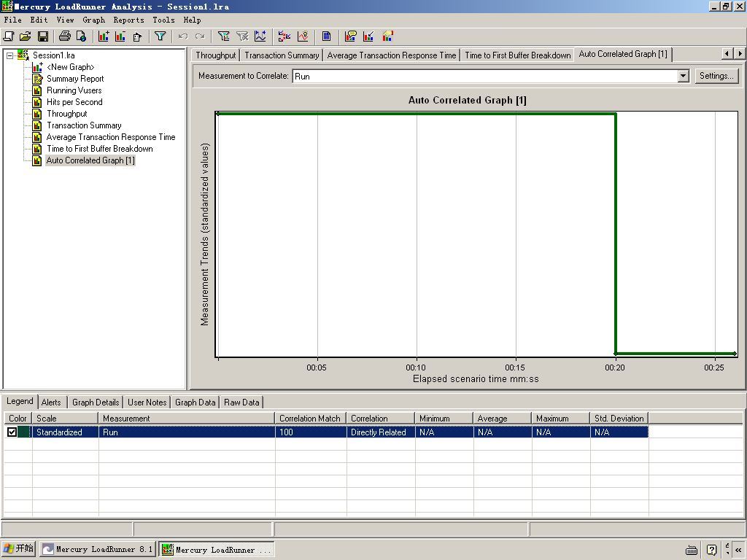Collapse the Session1.lra tree node
This screenshot has width=747, height=560.
point(10,55)
